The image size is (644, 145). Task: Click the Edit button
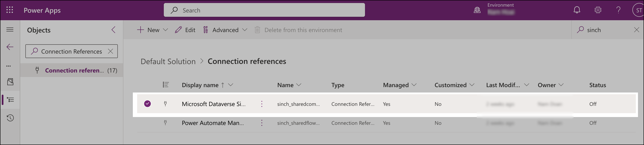click(x=185, y=30)
